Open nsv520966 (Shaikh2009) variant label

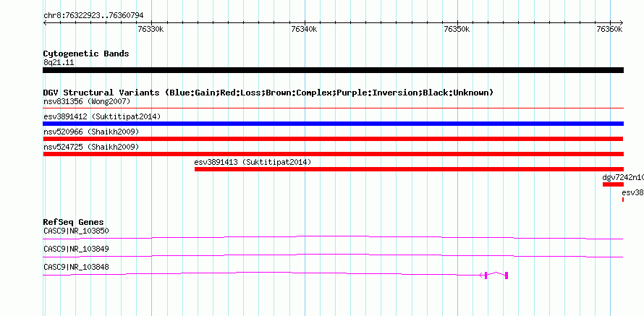pos(91,132)
